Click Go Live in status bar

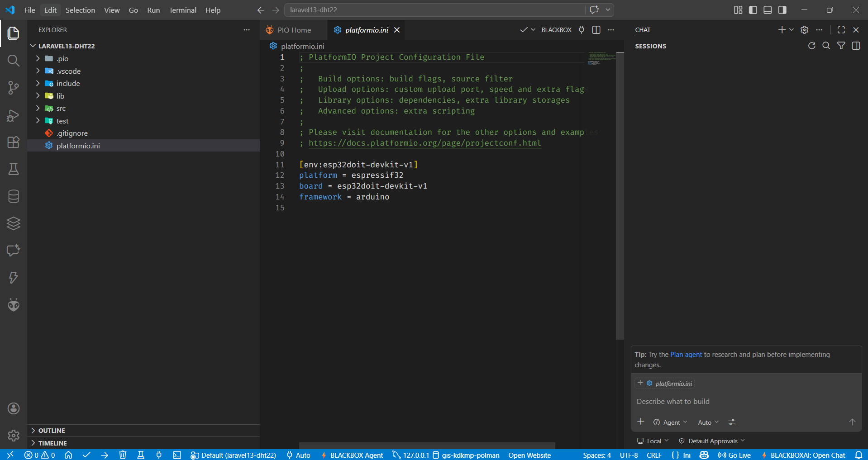[734, 455]
